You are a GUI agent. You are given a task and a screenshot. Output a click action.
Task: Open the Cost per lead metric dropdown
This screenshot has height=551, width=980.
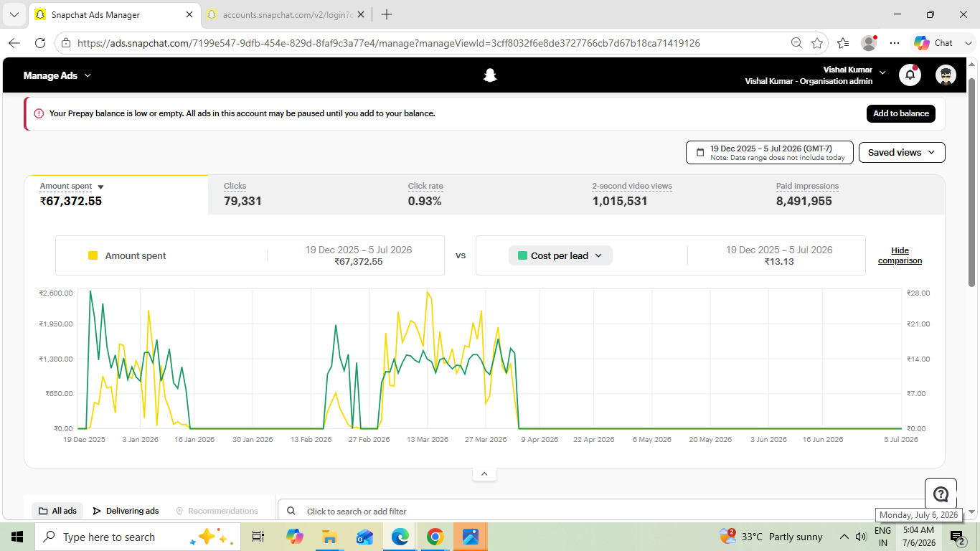[560, 255]
